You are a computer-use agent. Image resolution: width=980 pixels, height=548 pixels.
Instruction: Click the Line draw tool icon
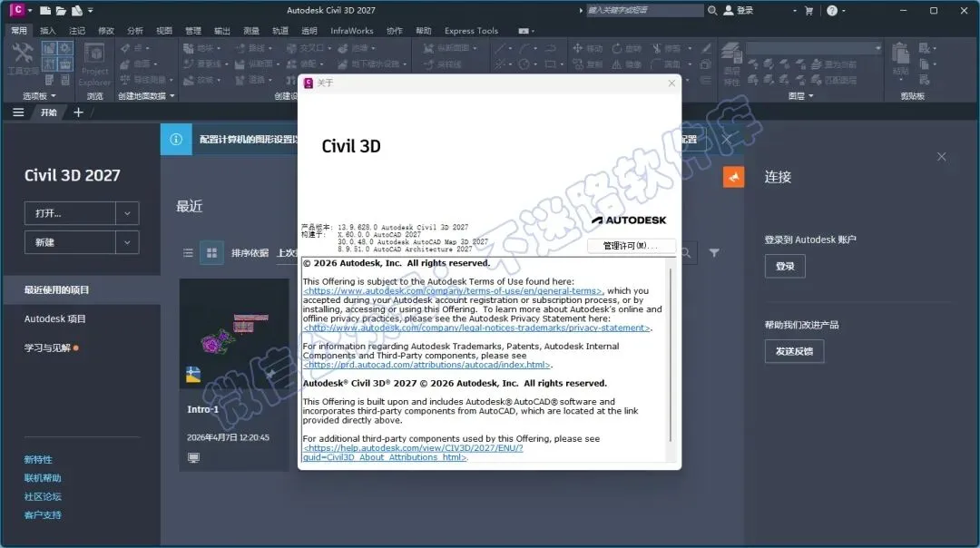click(x=500, y=48)
